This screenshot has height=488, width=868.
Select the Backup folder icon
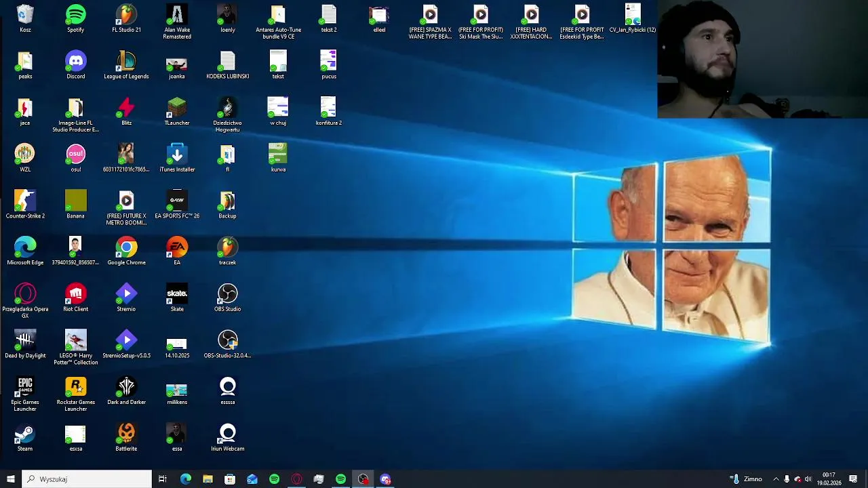tap(227, 205)
